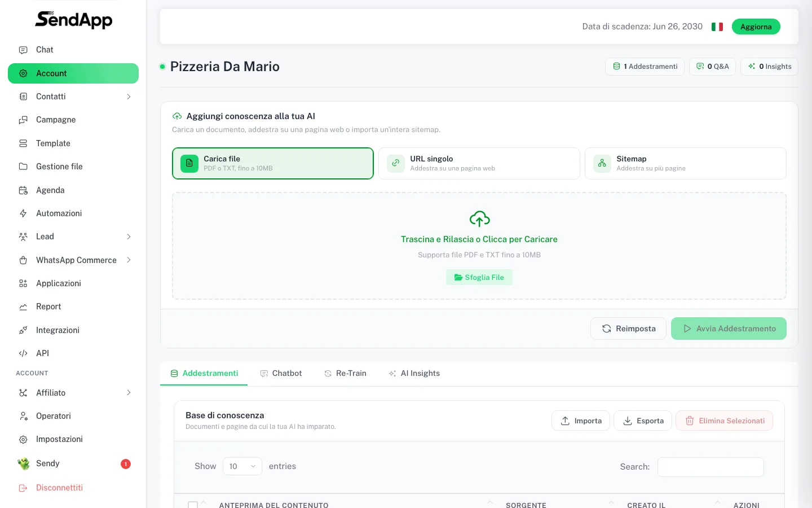Click the Operatori user icon
The width and height of the screenshot is (812, 508).
(x=23, y=416)
